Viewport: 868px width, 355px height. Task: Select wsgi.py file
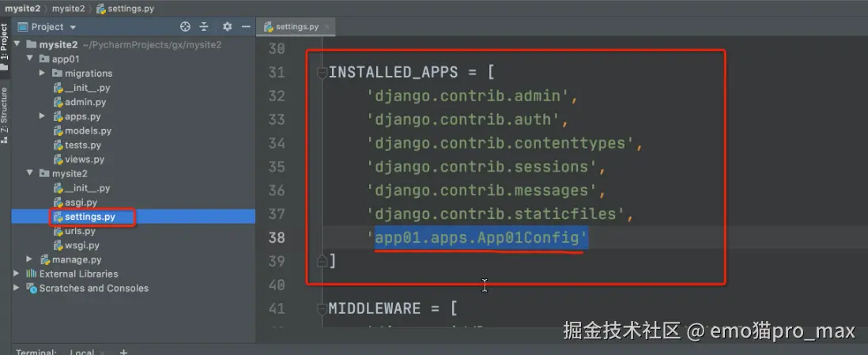[82, 245]
